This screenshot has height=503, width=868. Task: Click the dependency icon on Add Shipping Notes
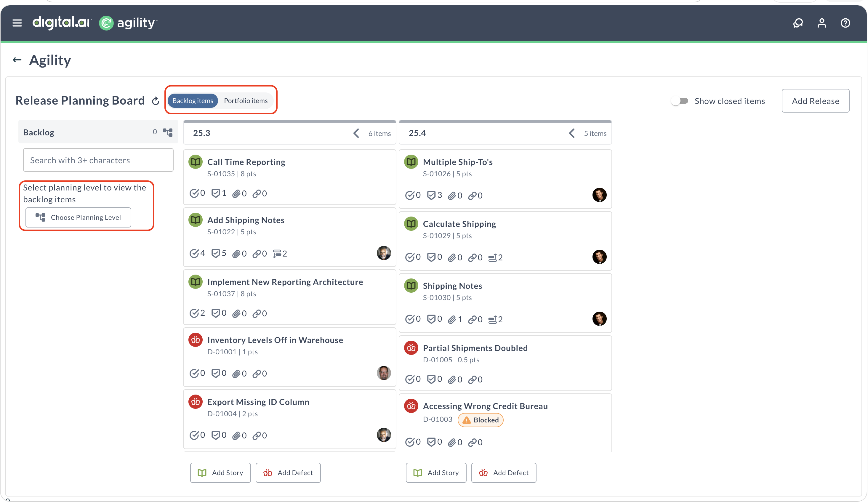pos(277,254)
